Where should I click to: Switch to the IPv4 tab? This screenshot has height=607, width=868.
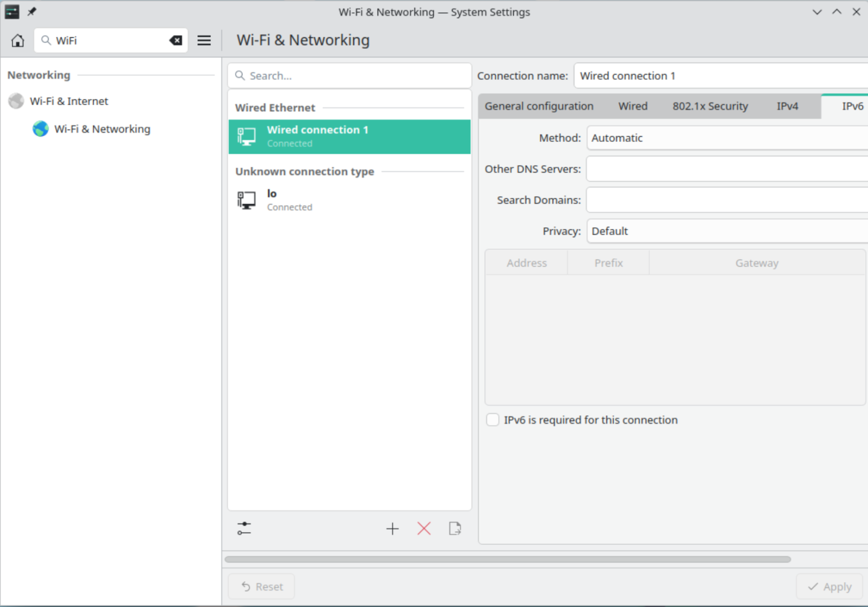tap(787, 106)
